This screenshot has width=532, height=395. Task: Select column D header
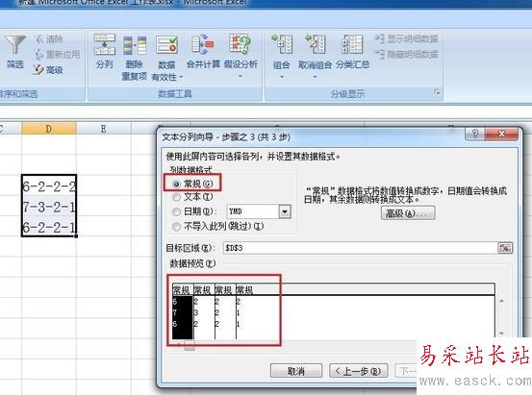(49, 129)
